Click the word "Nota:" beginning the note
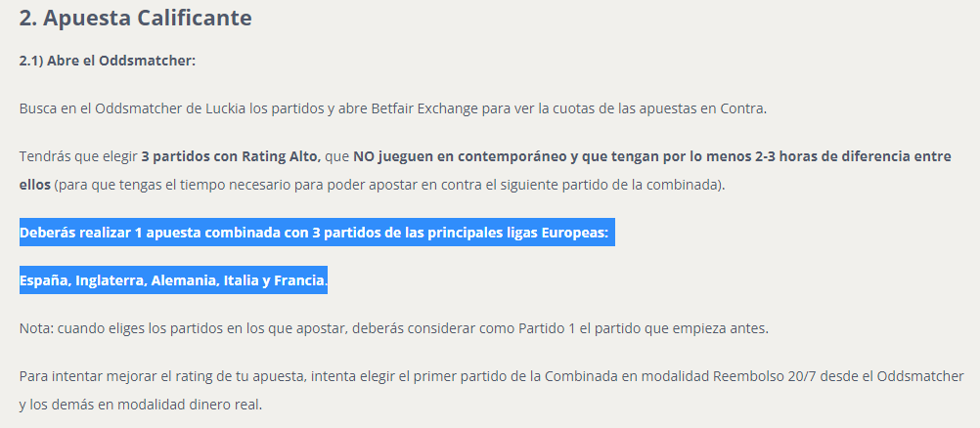This screenshot has height=428, width=980. coord(36,328)
